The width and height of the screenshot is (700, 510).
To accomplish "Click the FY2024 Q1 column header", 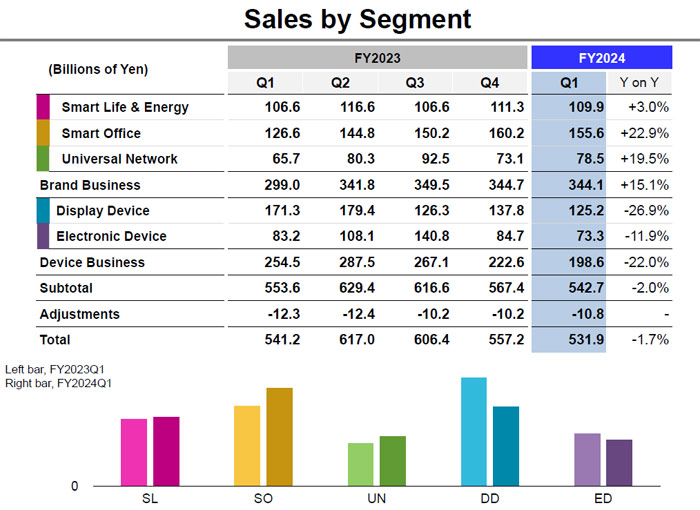I will click(568, 83).
